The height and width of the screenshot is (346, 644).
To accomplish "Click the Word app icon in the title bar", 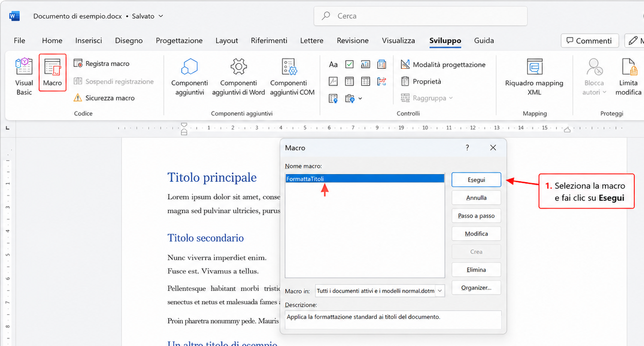I will tap(14, 16).
